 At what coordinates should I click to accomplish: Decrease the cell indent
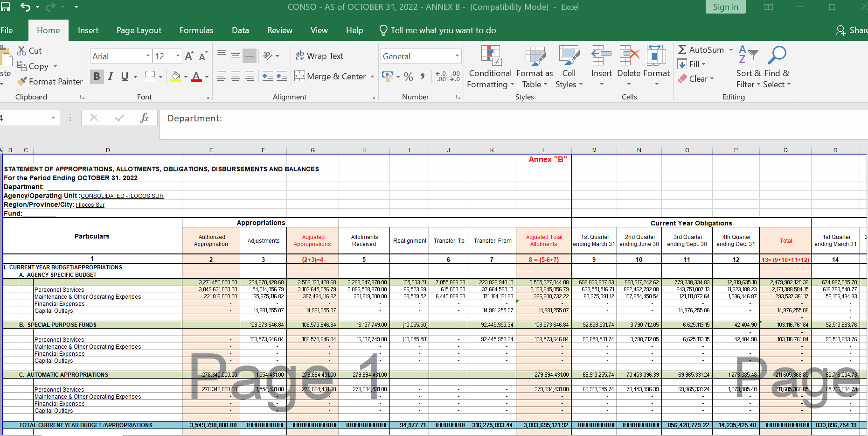(x=268, y=76)
